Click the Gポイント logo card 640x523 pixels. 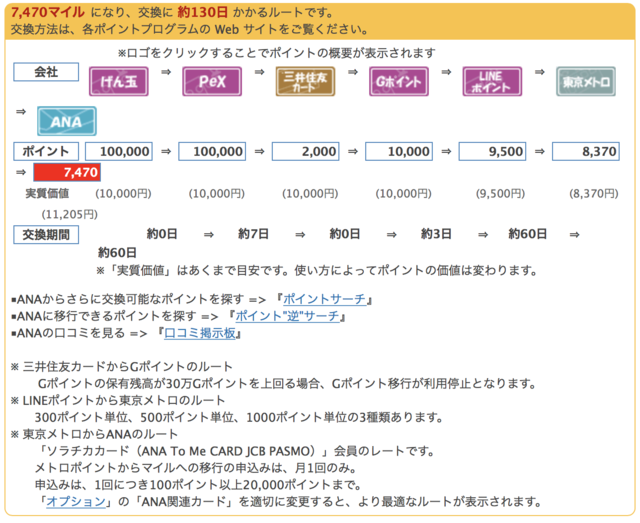point(399,82)
